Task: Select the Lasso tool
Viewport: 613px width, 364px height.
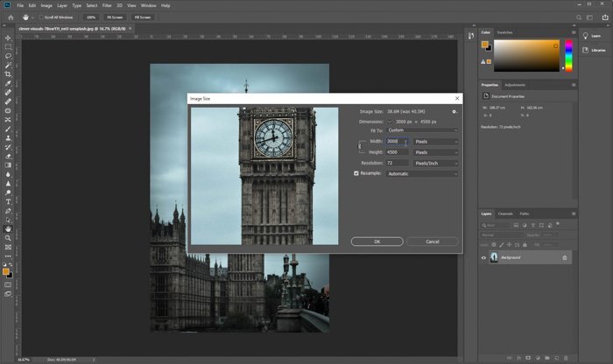Action: [x=8, y=56]
